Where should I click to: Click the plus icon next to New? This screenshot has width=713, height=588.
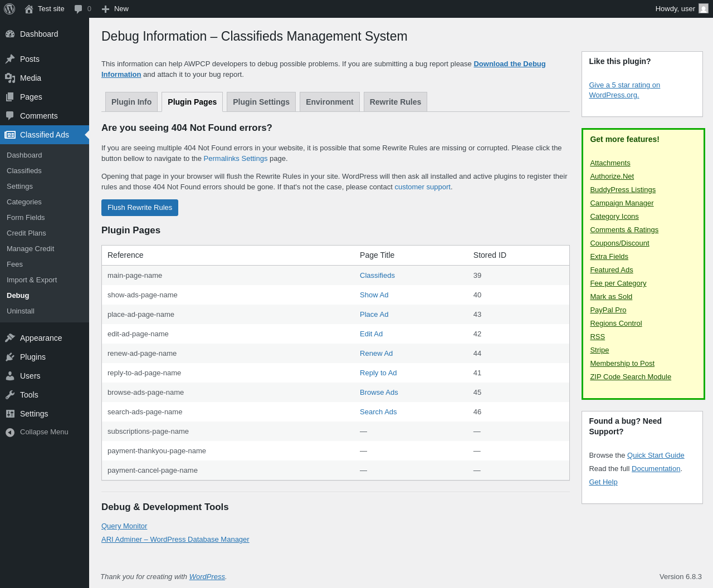point(105,9)
